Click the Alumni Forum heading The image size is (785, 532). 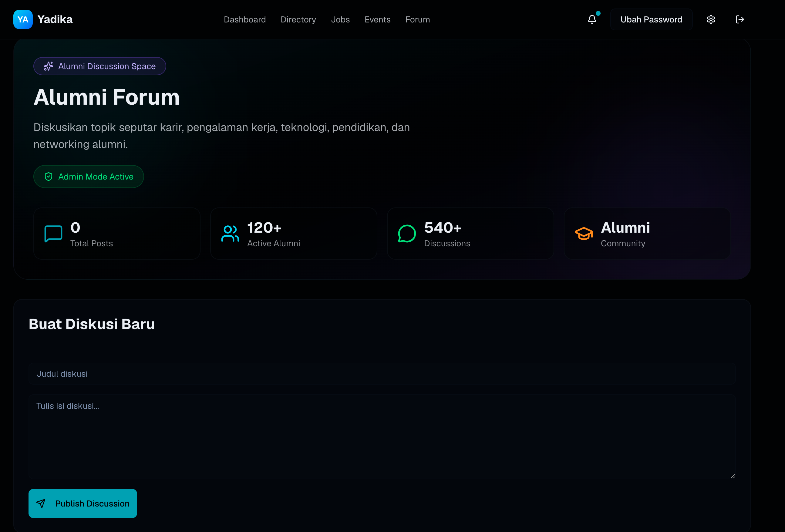coord(107,97)
